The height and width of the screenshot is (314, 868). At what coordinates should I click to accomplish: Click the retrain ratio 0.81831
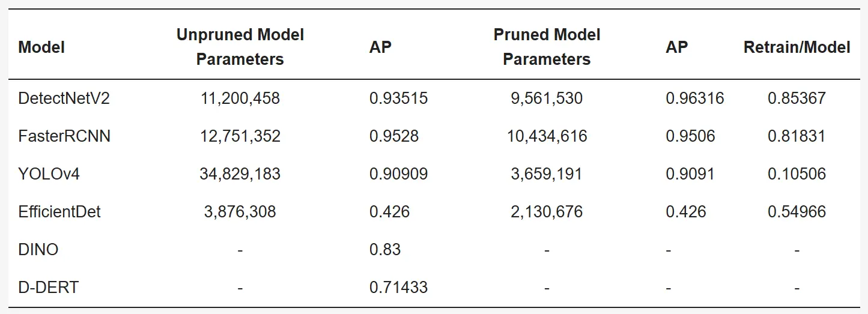coord(797,136)
